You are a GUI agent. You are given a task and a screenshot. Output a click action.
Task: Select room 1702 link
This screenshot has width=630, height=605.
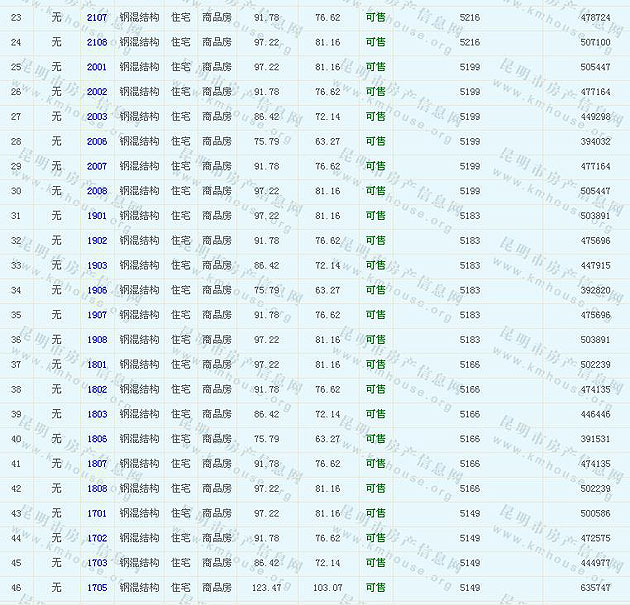[x=97, y=538]
